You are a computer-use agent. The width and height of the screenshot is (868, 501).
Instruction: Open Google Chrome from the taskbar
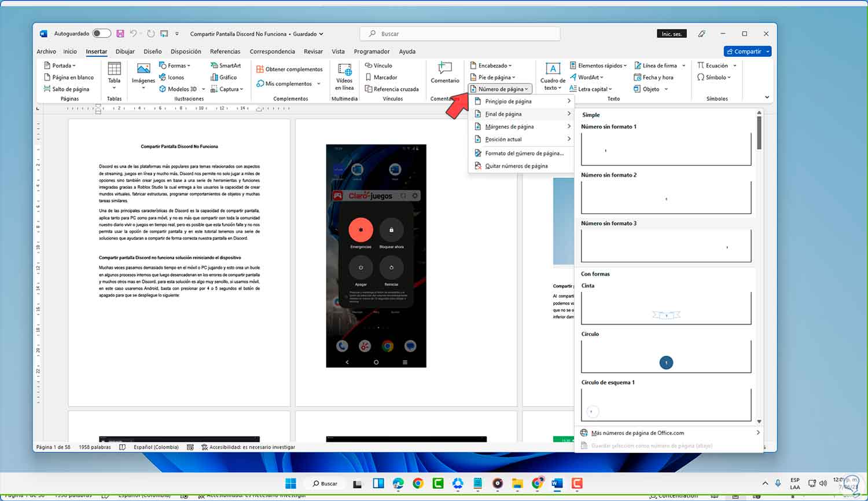coord(418,484)
